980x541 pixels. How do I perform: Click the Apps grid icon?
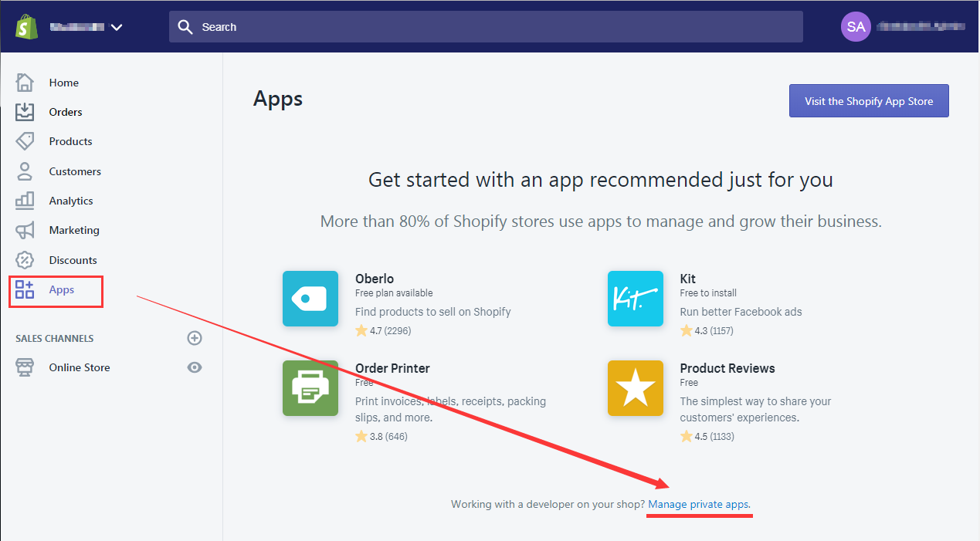(25, 289)
